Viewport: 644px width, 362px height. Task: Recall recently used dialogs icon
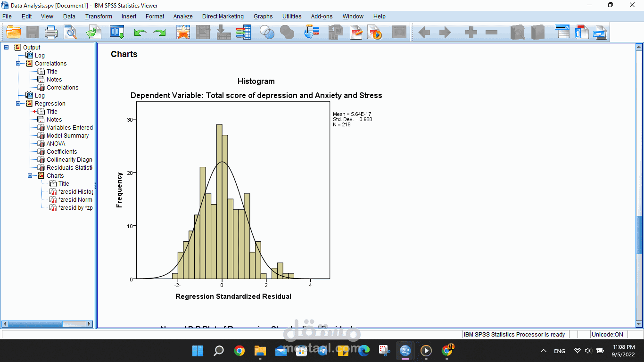[x=117, y=32]
